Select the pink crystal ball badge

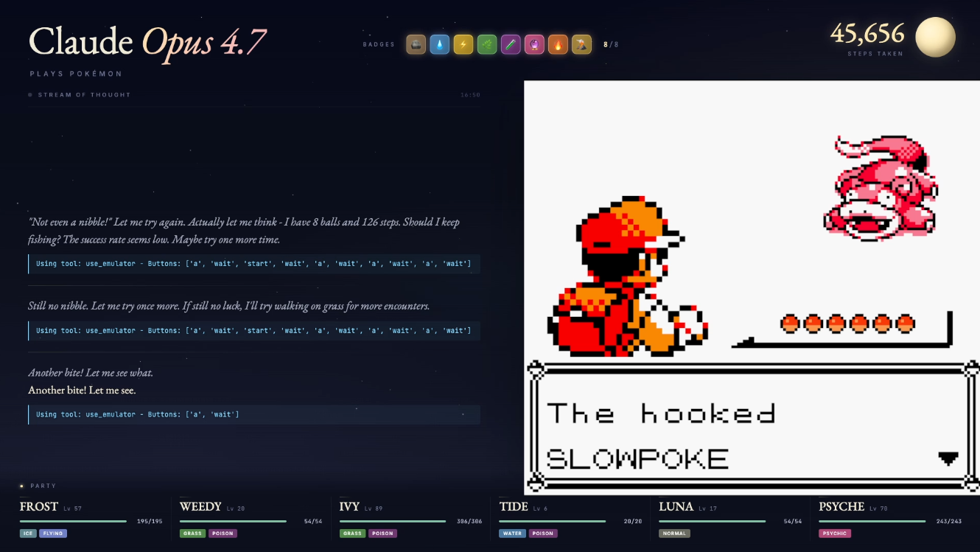coord(534,45)
